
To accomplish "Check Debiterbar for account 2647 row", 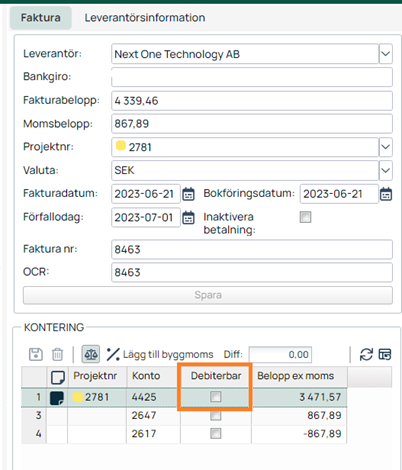I will 216,415.
